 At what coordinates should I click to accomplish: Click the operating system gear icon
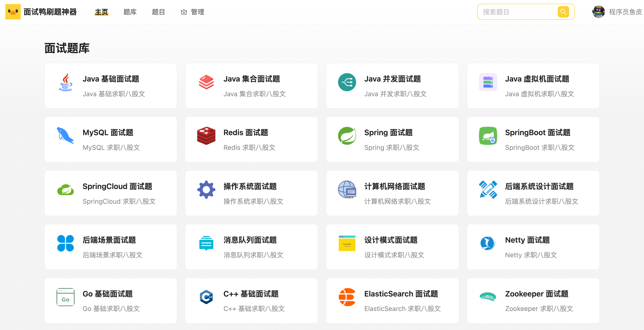tap(206, 189)
